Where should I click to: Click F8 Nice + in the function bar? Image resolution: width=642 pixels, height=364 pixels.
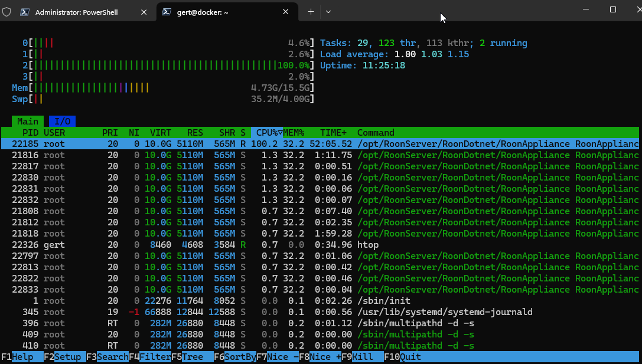click(x=321, y=357)
